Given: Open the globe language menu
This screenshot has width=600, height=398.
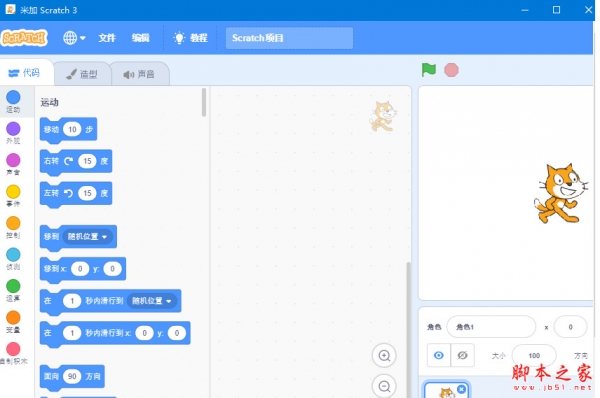Looking at the screenshot, I should pyautogui.click(x=74, y=38).
